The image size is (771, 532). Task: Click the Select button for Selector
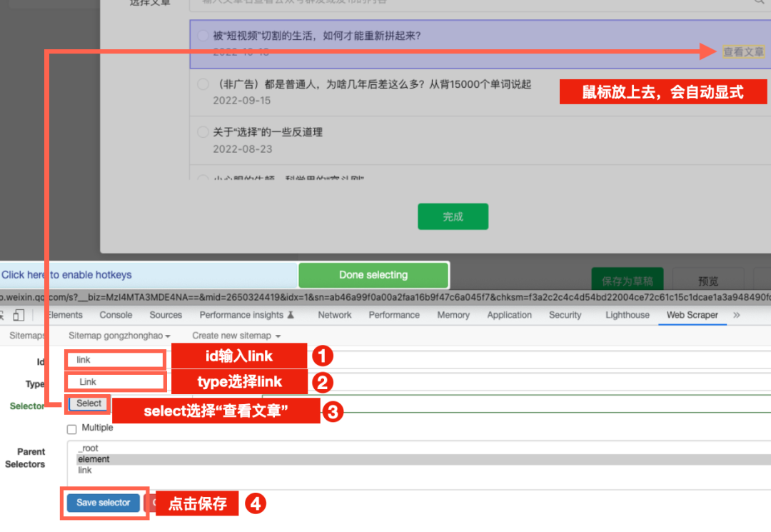point(89,403)
